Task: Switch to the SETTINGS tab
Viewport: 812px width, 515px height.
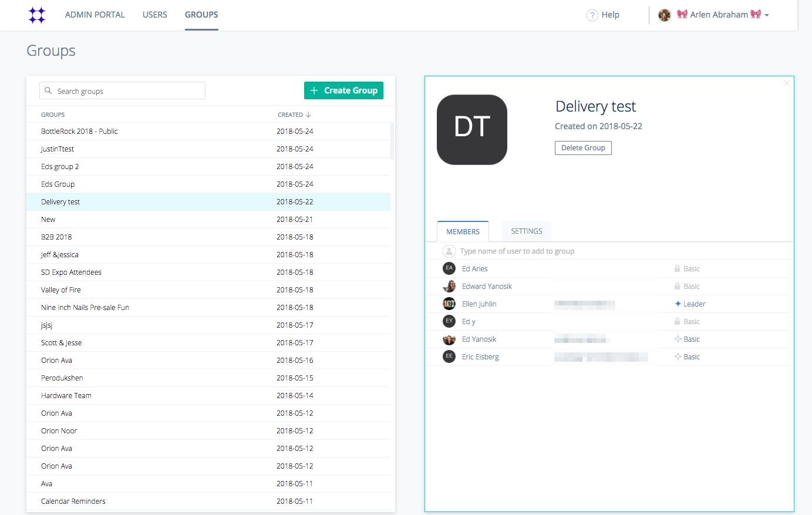Action: click(x=526, y=231)
